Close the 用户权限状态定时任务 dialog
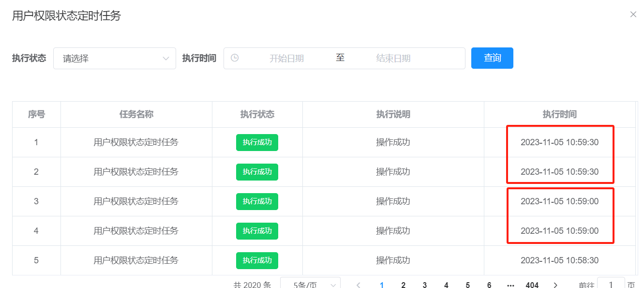The image size is (644, 288). 633,15
